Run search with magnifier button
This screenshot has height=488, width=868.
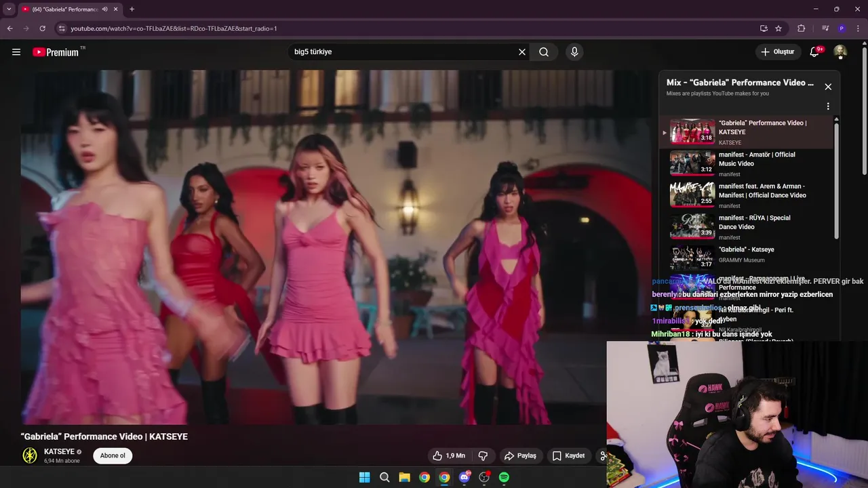(x=544, y=52)
